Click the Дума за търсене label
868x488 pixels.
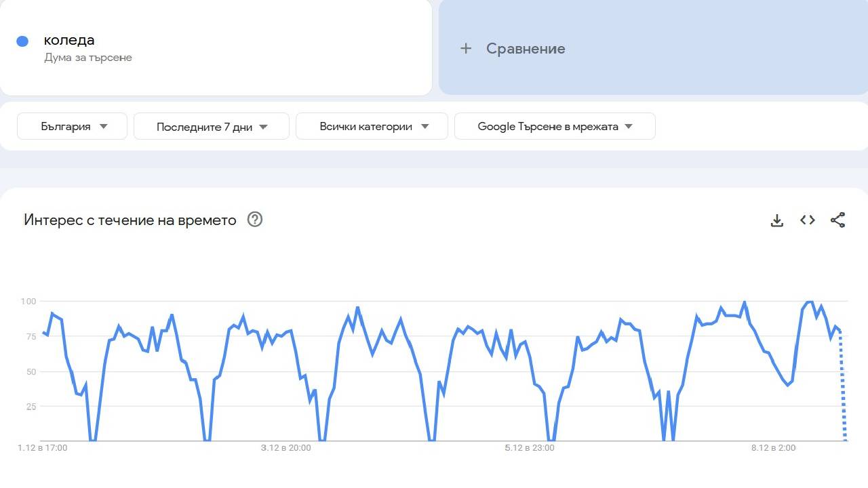click(88, 57)
